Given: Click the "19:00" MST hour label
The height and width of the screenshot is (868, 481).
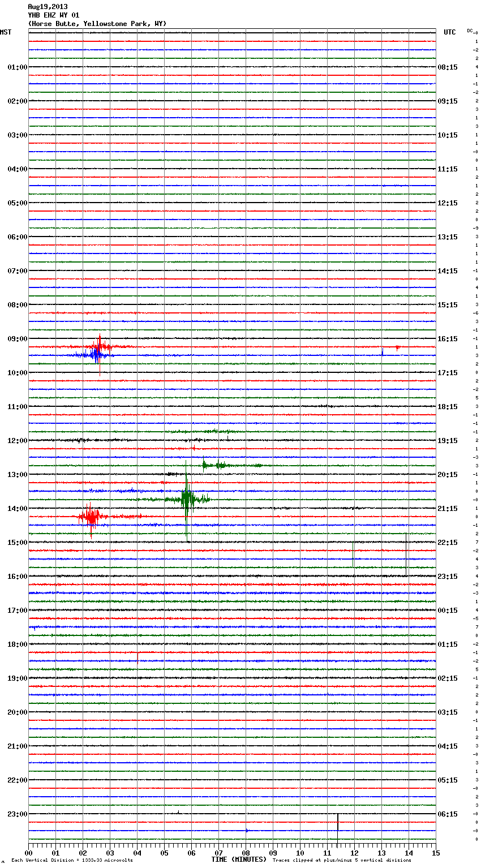Looking at the screenshot, I should click(18, 678).
